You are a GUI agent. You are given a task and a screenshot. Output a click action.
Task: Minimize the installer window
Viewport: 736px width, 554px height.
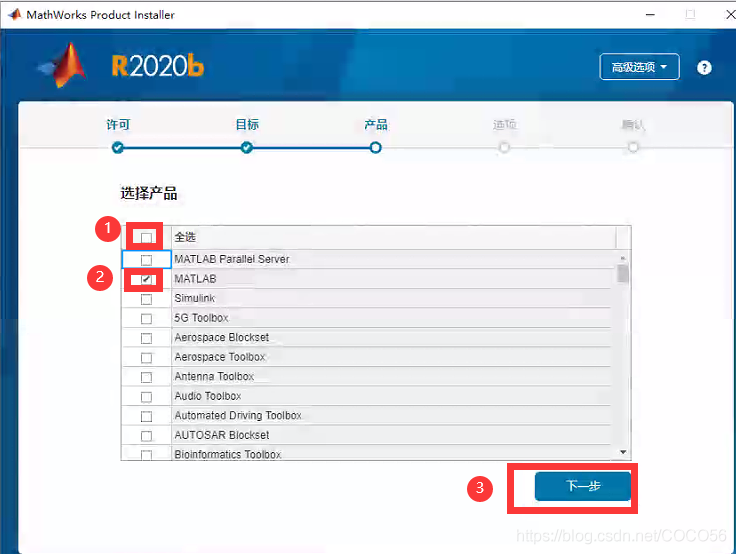650,15
